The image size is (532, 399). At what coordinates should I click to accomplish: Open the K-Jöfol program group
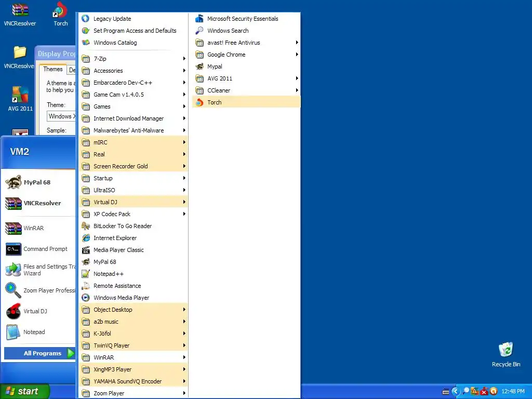(x=133, y=334)
